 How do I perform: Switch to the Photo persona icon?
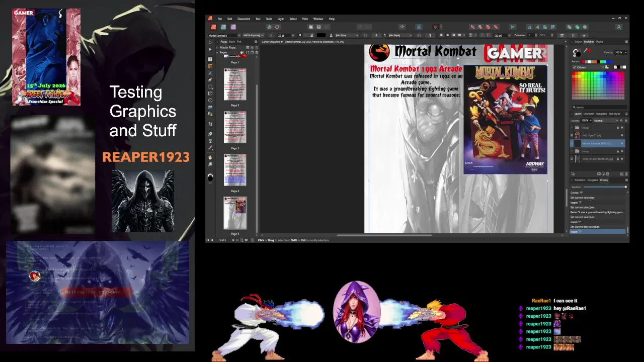coord(233,27)
